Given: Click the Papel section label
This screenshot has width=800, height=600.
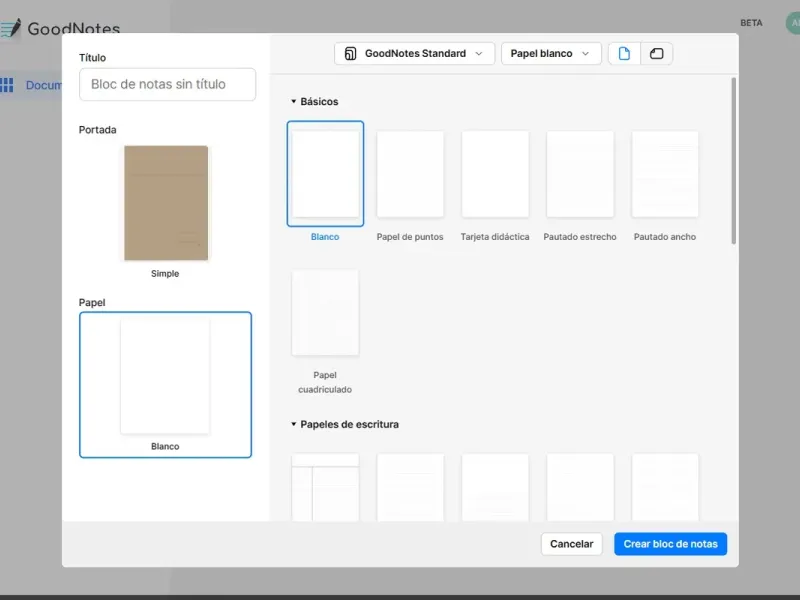Looking at the screenshot, I should (x=92, y=303).
